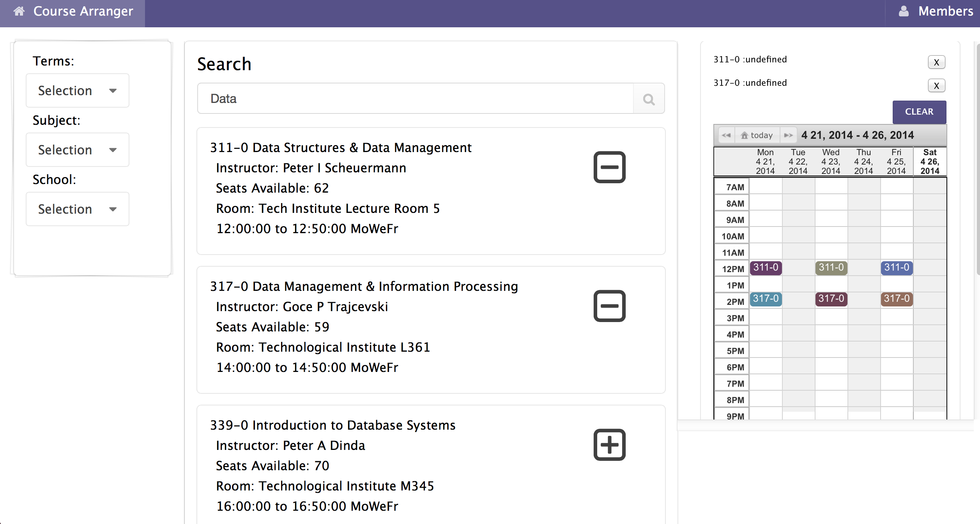Go to the Members menu item
Screen dimensions: 980x524
pyautogui.click(x=945, y=11)
